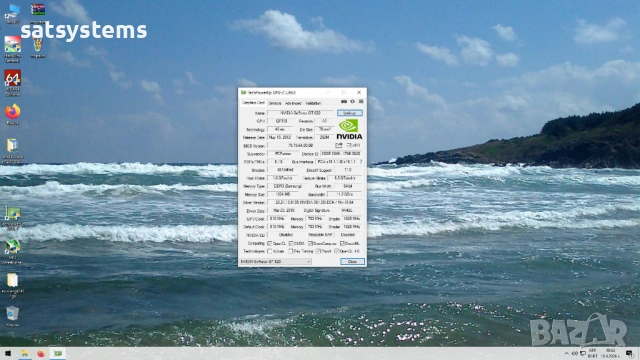640x360 pixels.
Task: Click the Driver Date value
Action: (284, 211)
